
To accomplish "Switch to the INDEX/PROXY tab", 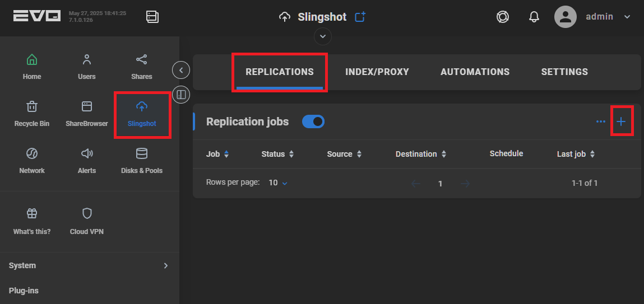I will click(x=377, y=72).
